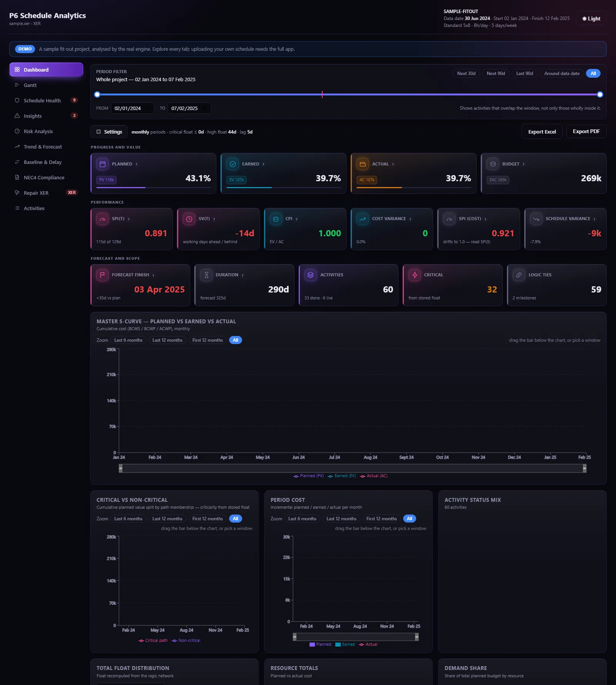The image size is (616, 685).
Task: Zoom S-curve to First 12 months
Action: pyautogui.click(x=208, y=340)
